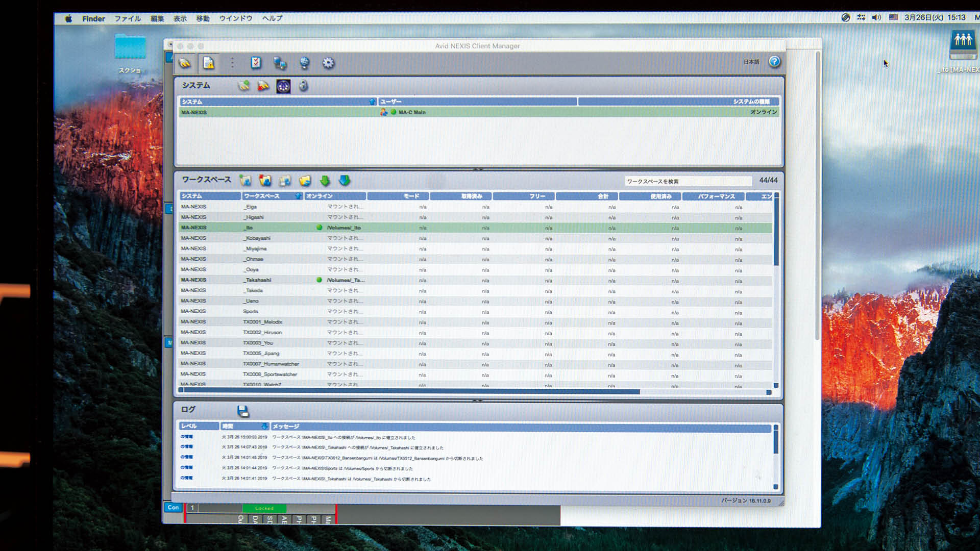Select the blue folder on the desktop

coord(130,47)
